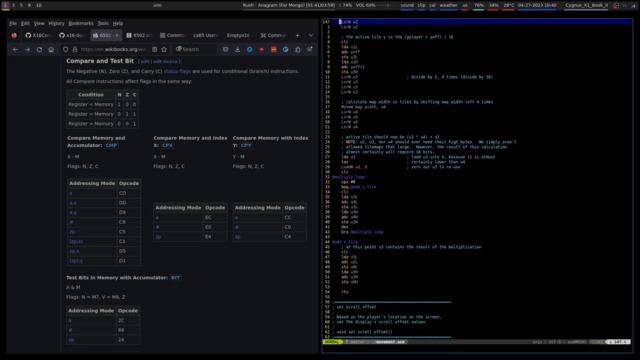This screenshot has width=640, height=360.
Task: Click the @multiply_loop: label in the editor
Action: 349,177
